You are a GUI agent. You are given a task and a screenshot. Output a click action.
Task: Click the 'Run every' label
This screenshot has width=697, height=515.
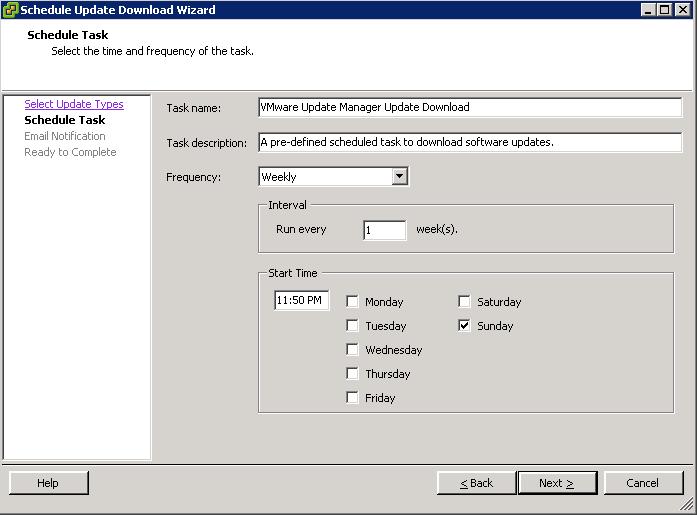301,229
